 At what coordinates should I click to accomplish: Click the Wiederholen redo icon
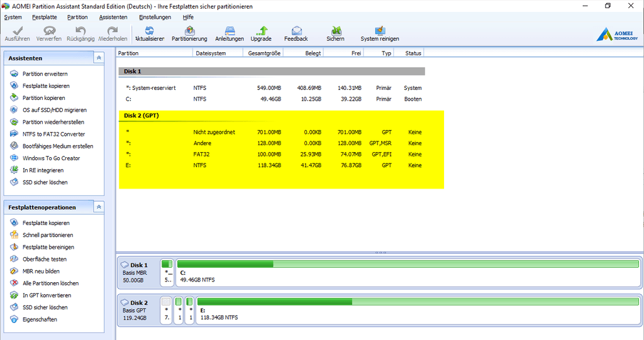pos(113,31)
